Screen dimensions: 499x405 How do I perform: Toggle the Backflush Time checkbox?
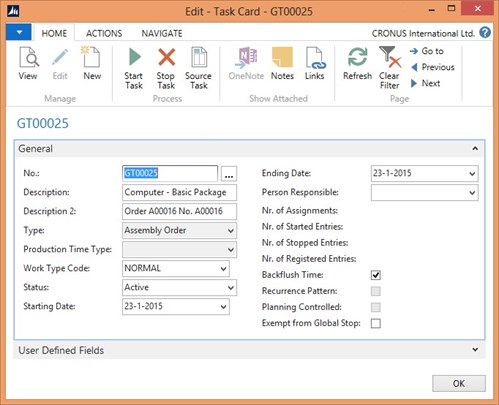(376, 275)
